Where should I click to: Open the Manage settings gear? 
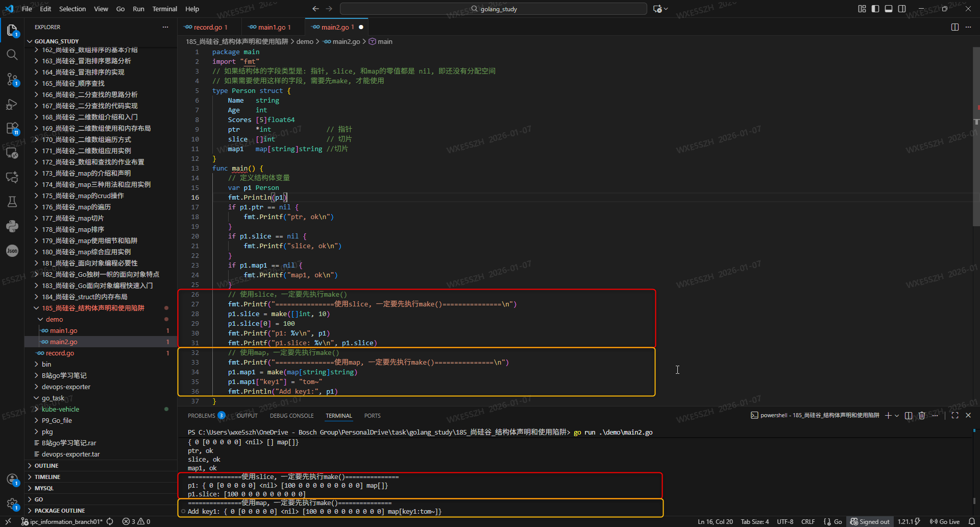(12, 504)
